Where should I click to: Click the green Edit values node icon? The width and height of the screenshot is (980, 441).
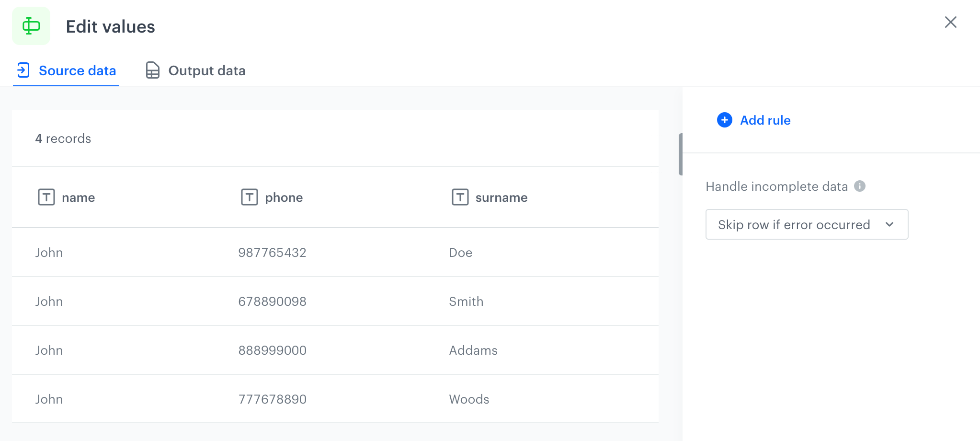[x=31, y=26]
